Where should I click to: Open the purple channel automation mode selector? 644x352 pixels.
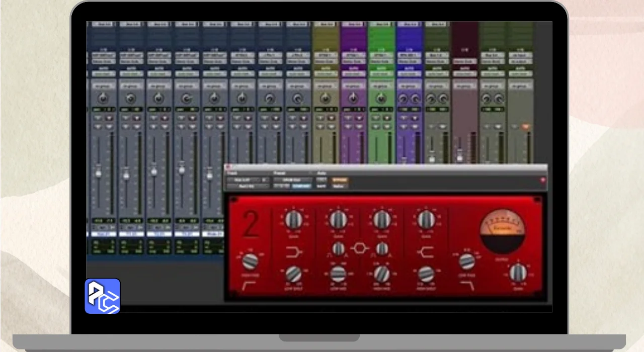point(354,74)
